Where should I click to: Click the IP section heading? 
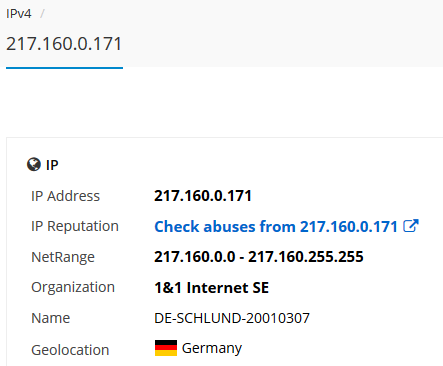[x=52, y=165]
